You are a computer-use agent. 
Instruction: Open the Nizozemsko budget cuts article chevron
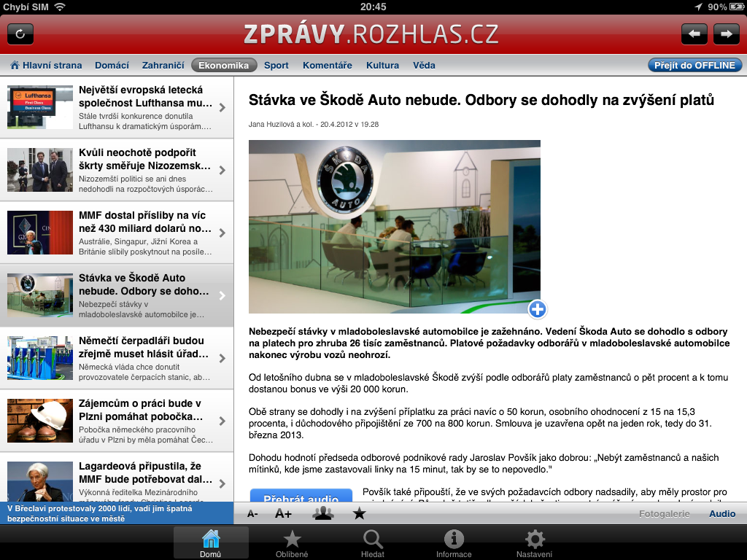pos(222,170)
